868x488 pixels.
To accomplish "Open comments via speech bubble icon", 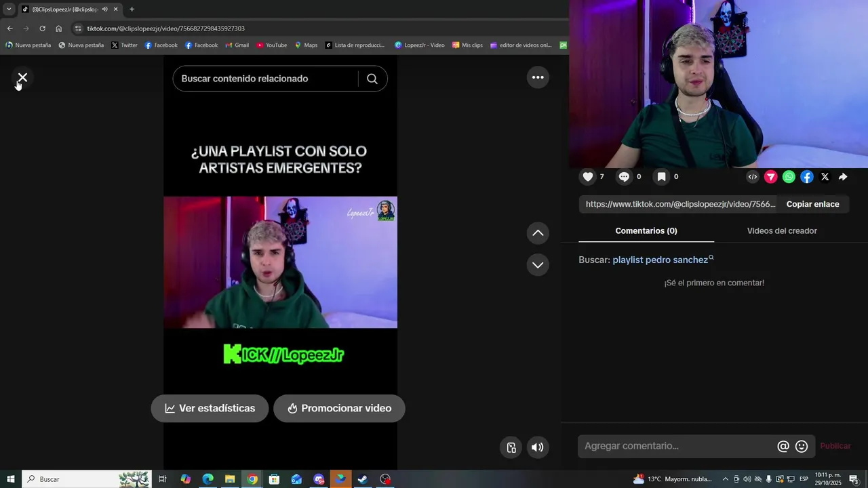I will (x=624, y=177).
